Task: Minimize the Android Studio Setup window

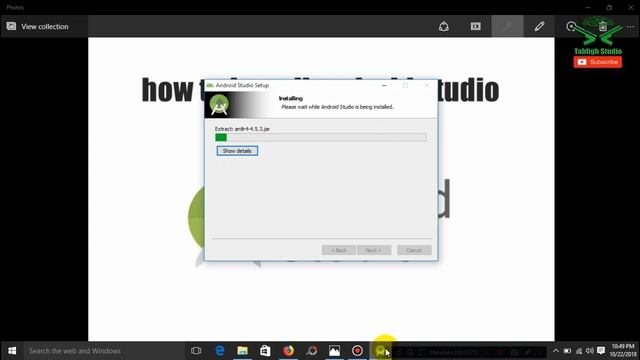Action: tap(384, 85)
